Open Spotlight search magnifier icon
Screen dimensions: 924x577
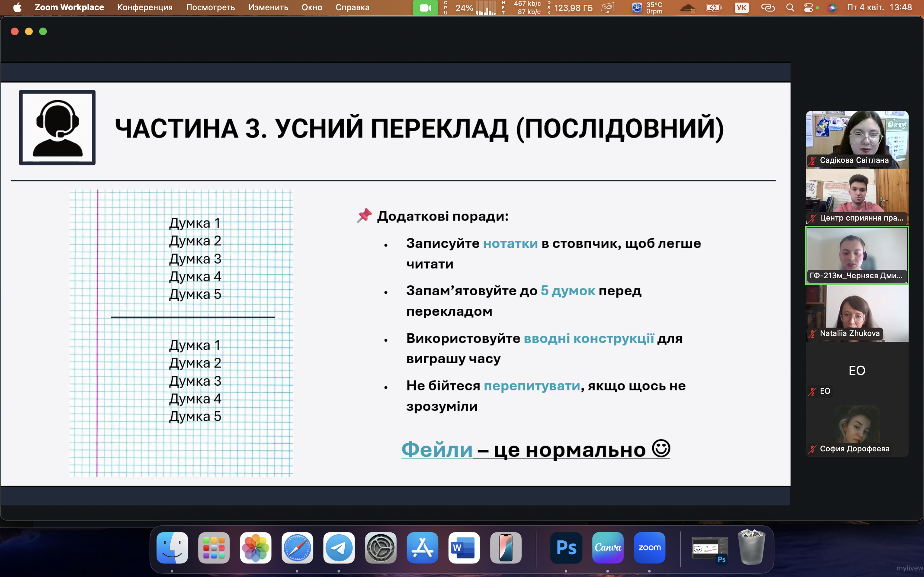(x=790, y=8)
